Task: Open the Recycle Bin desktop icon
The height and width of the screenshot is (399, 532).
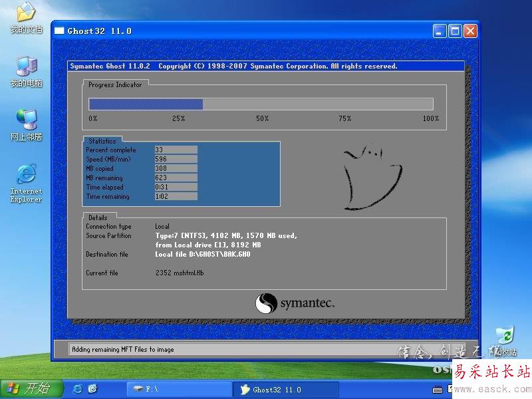Action: (505, 341)
